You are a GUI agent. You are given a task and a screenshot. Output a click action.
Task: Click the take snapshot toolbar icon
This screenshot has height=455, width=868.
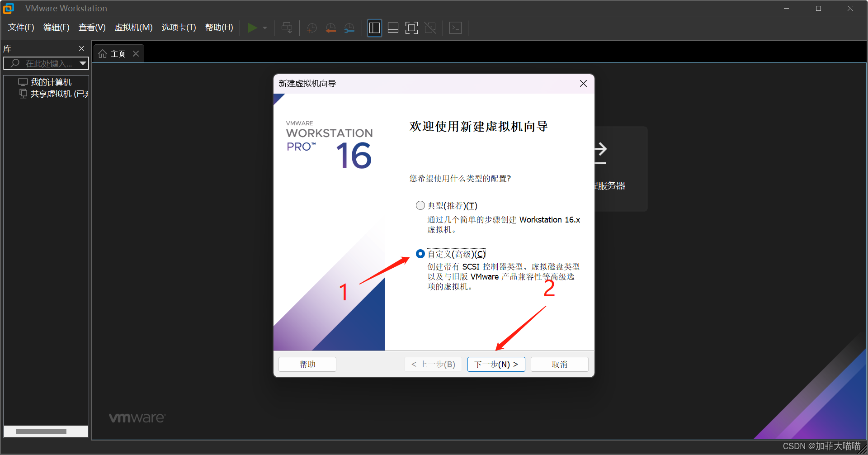click(x=312, y=28)
